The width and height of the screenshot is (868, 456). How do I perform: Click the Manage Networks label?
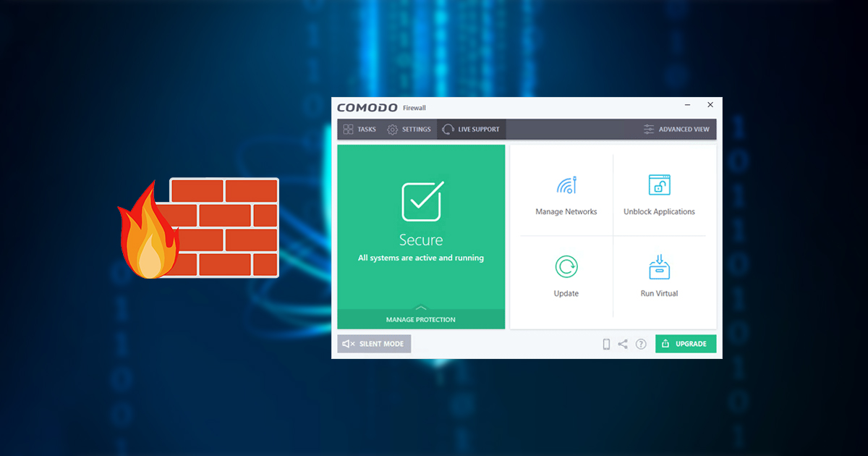[566, 212]
